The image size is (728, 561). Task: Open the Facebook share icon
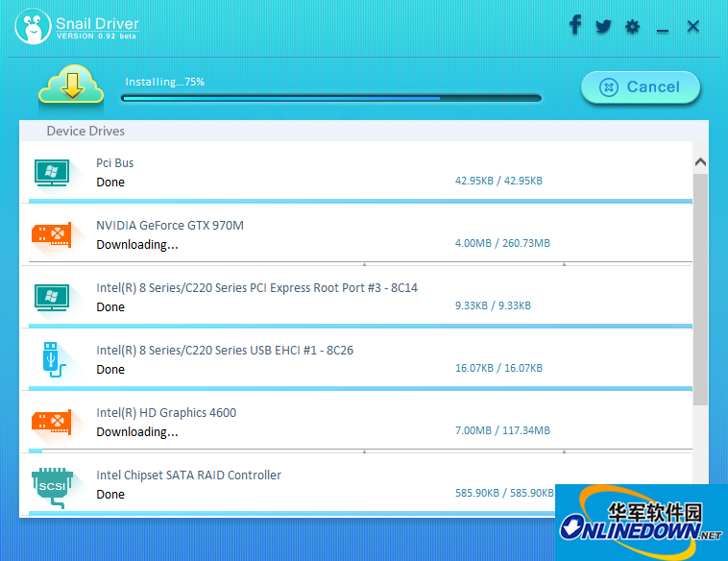pos(575,25)
